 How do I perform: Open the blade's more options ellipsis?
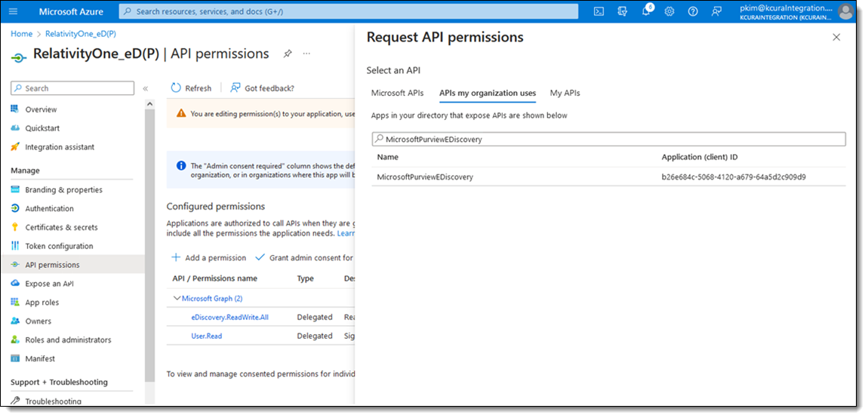[306, 54]
